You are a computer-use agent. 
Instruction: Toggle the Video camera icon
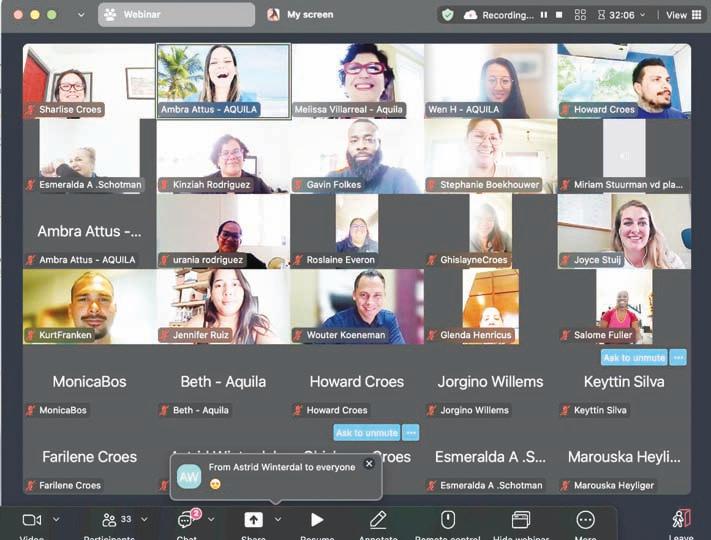32,520
